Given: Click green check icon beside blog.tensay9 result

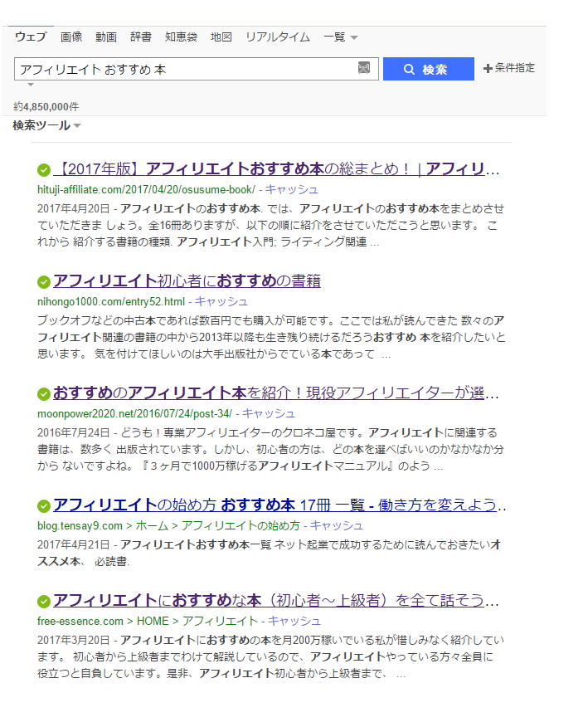Looking at the screenshot, I should (44, 506).
